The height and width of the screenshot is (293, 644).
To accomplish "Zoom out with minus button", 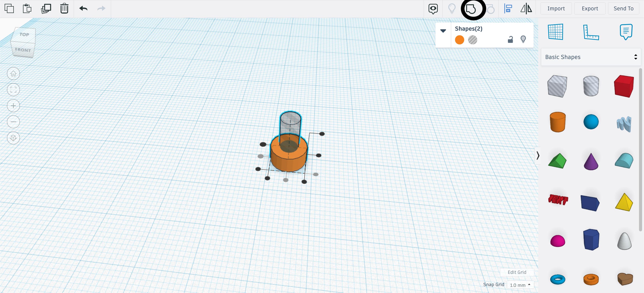I will point(13,122).
